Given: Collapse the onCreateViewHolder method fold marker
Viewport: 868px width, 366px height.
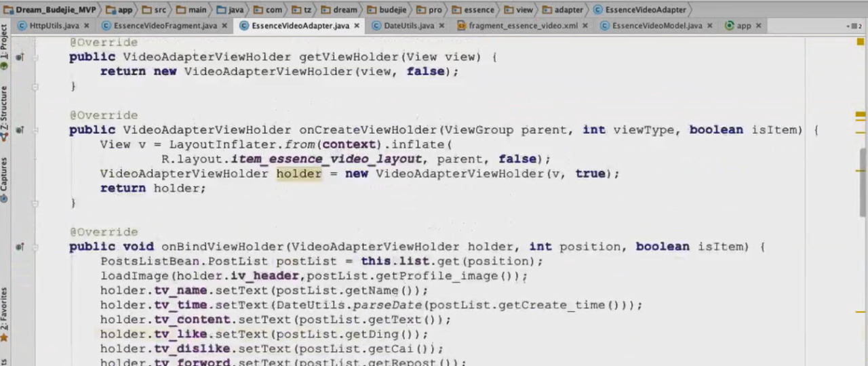Looking at the screenshot, I should click(x=35, y=130).
